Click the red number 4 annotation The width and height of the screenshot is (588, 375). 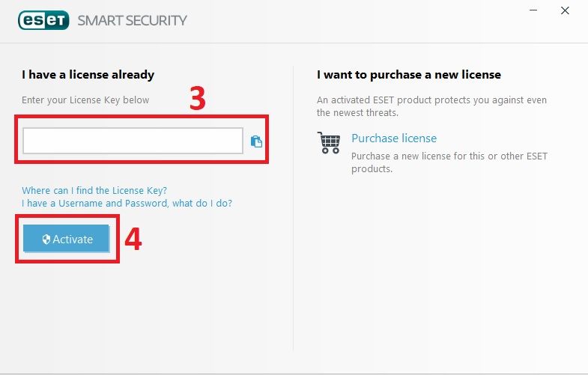point(133,238)
